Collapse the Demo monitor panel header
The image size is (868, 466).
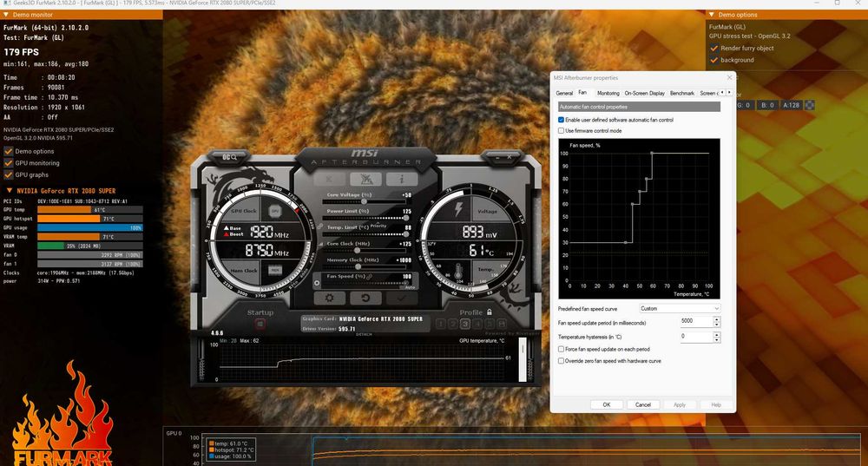(x=8, y=15)
